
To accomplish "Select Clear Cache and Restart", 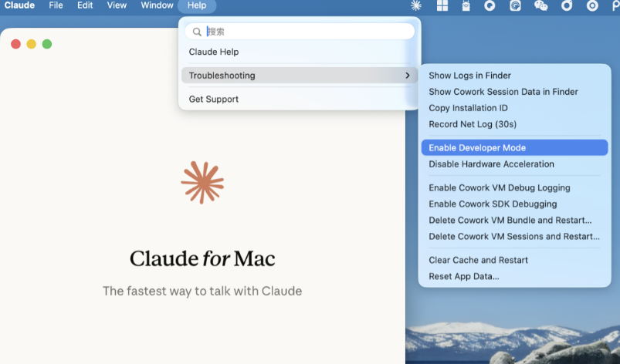I will [x=478, y=260].
